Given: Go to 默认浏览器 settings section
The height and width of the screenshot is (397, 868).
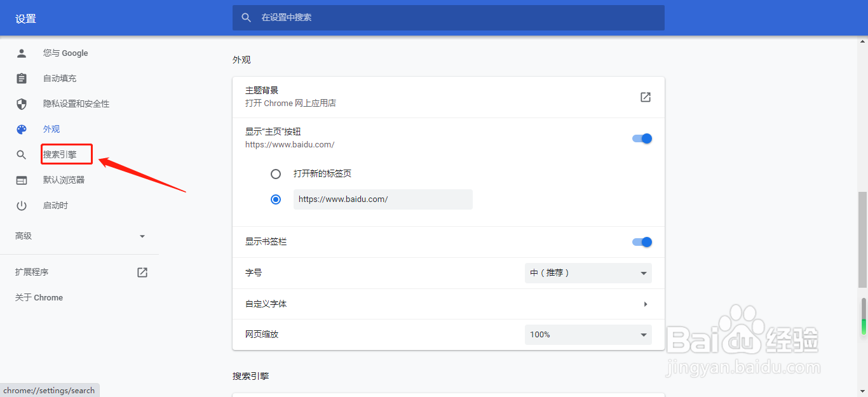Looking at the screenshot, I should point(64,180).
